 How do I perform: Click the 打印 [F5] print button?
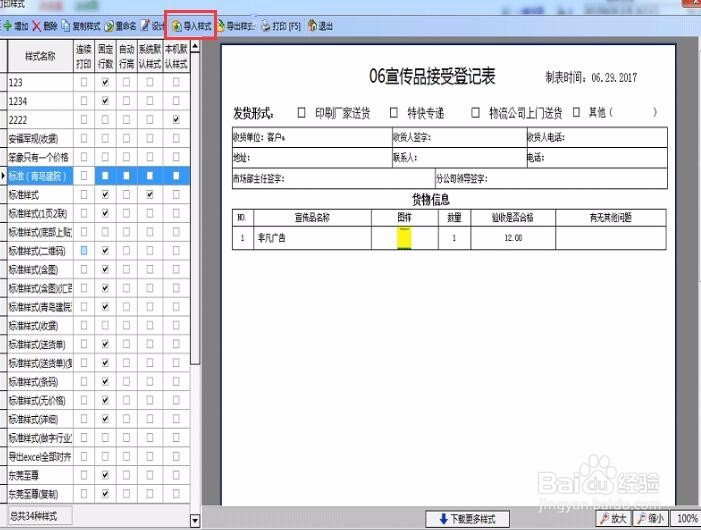(x=281, y=26)
